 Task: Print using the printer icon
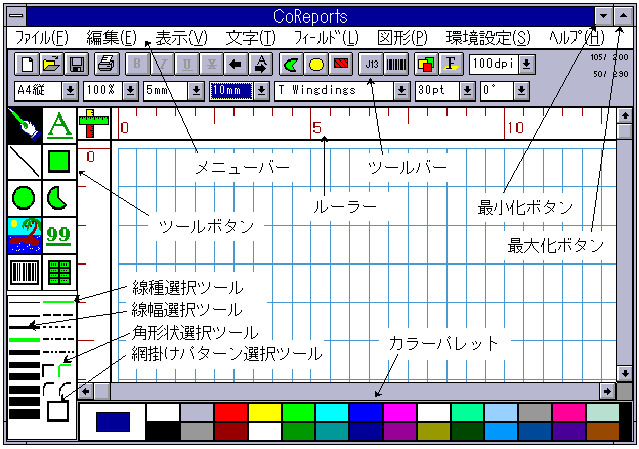107,64
